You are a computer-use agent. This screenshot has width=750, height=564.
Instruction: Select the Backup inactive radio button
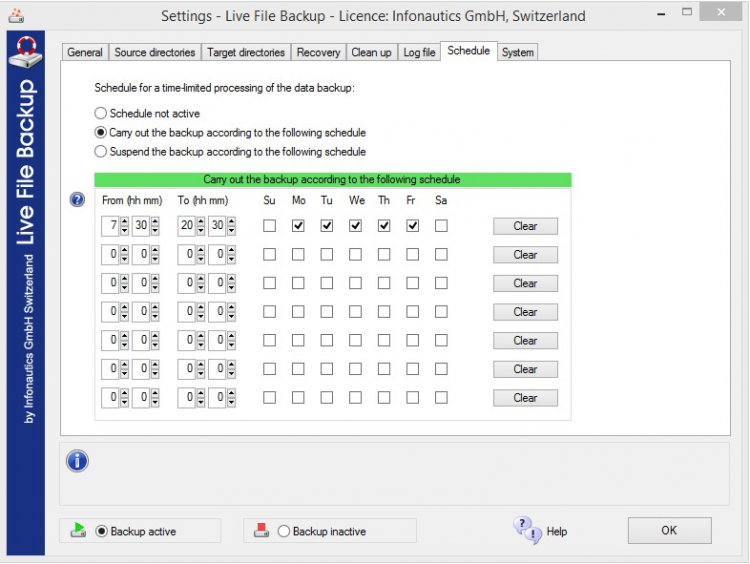click(x=284, y=531)
